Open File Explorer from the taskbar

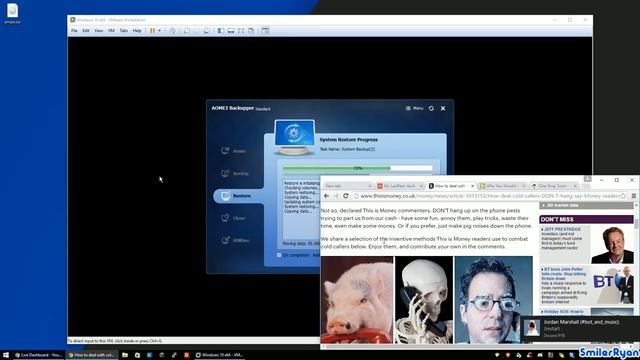pos(125,355)
